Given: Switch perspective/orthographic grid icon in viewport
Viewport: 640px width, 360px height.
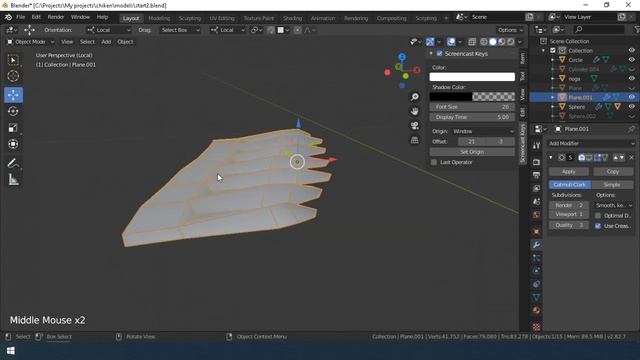Looking at the screenshot, I should [415, 140].
